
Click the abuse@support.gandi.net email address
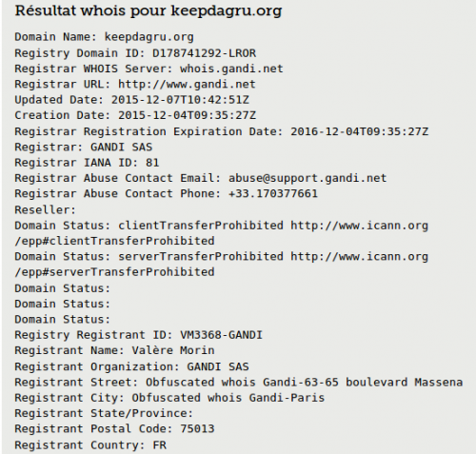pos(307,178)
